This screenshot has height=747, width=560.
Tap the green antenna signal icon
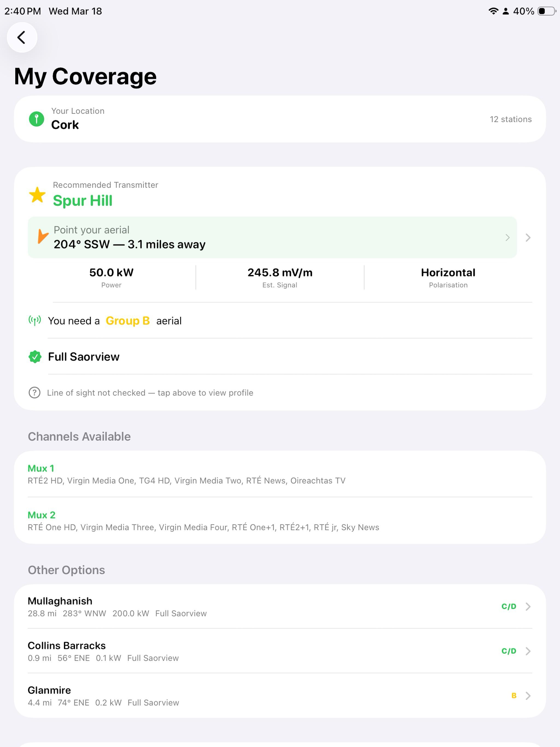click(35, 320)
